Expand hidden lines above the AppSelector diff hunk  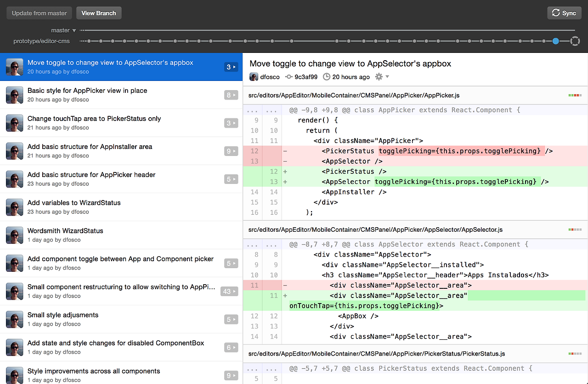click(262, 244)
